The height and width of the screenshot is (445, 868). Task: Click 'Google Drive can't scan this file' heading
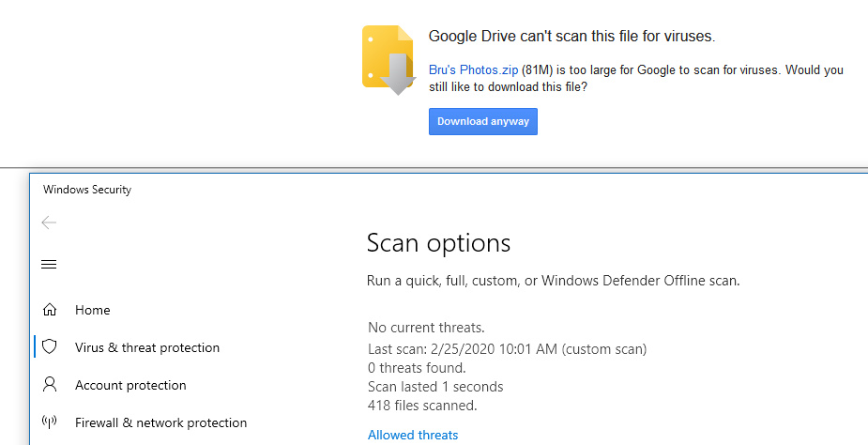[x=571, y=37]
